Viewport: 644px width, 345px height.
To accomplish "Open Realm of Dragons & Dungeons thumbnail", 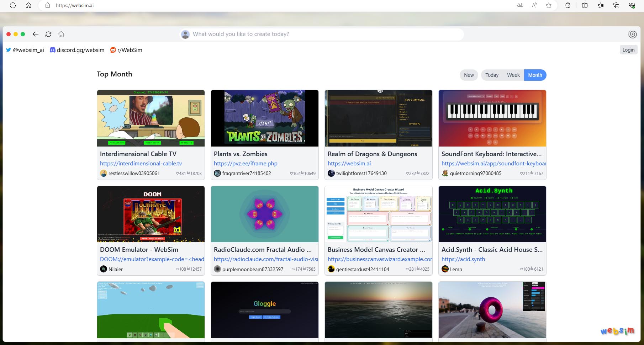I will [379, 118].
